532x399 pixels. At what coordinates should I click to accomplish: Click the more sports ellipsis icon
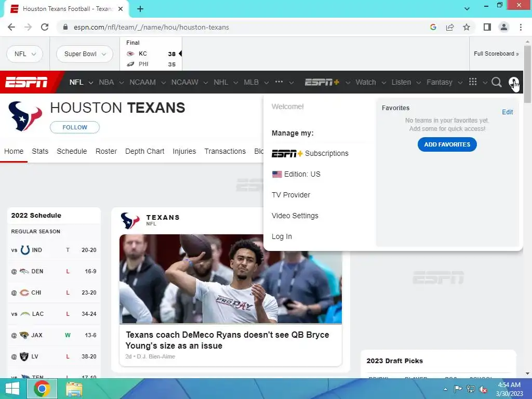[279, 82]
